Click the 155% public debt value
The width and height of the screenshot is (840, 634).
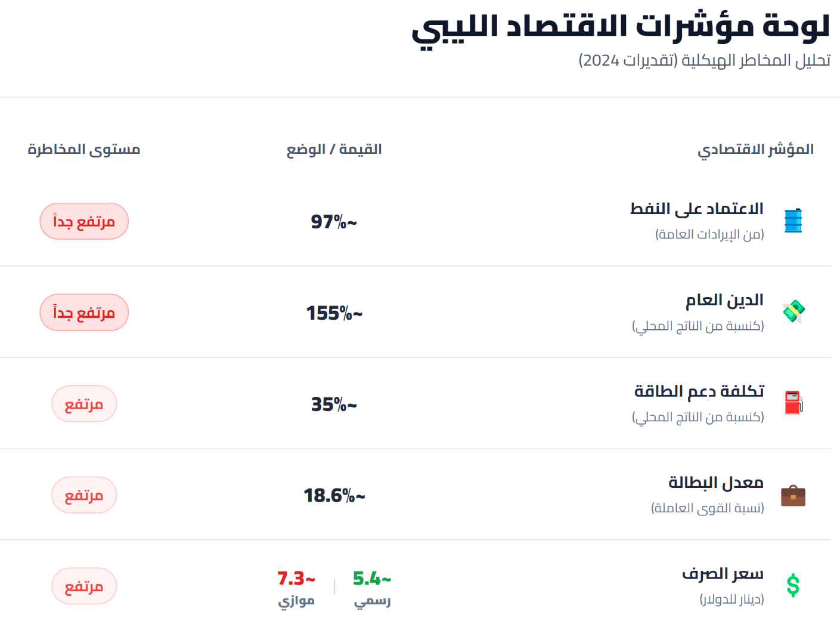click(x=334, y=313)
